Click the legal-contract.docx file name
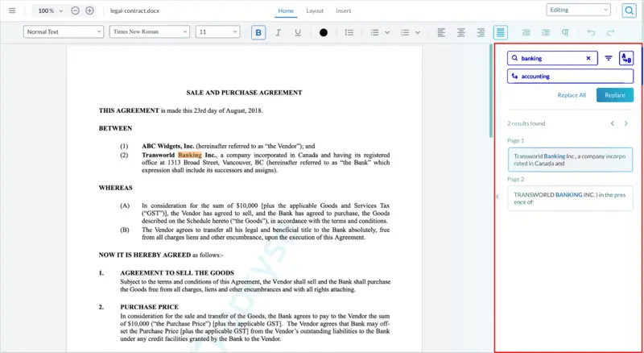 coord(134,10)
